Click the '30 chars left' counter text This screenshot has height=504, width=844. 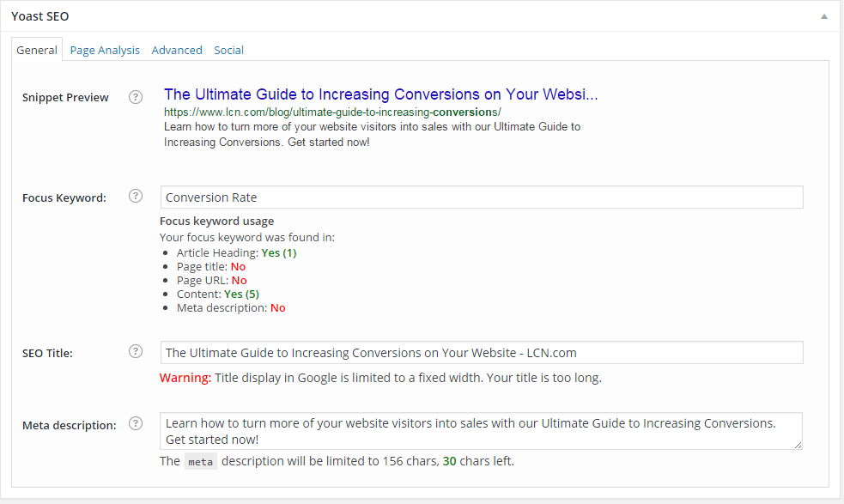[478, 461]
